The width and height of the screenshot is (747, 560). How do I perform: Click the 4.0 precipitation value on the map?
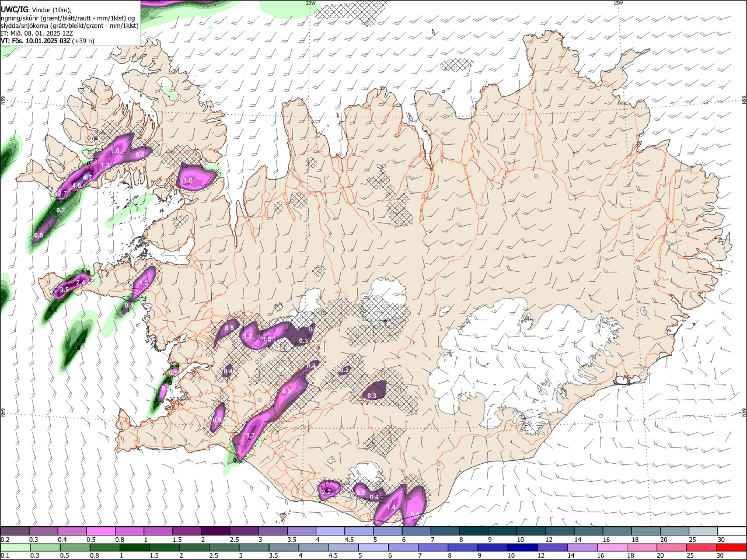[76, 185]
